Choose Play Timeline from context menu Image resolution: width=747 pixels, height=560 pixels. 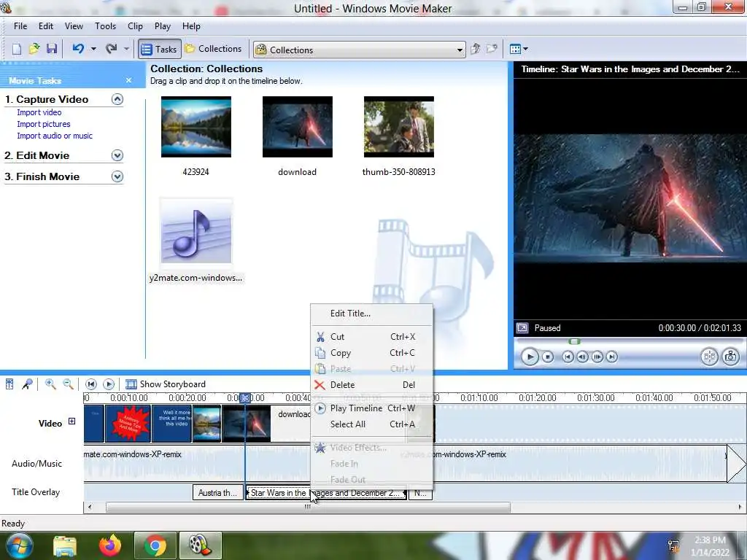(371, 408)
